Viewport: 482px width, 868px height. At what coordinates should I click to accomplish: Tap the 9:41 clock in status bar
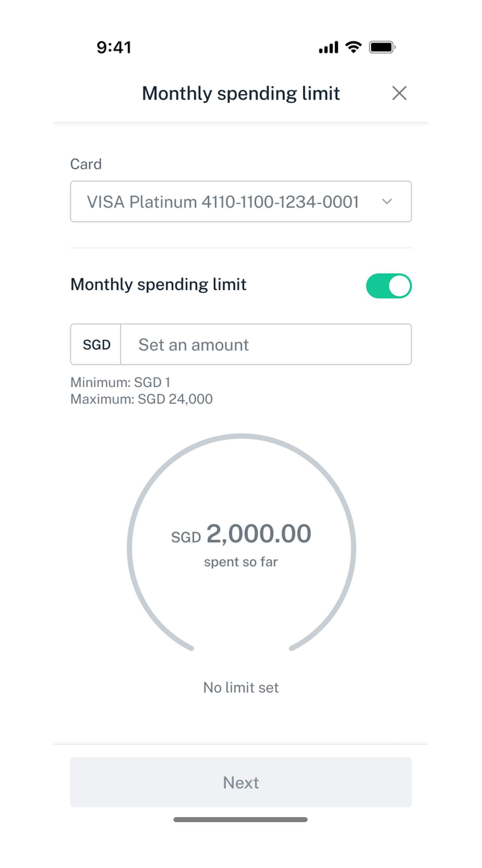pos(114,47)
